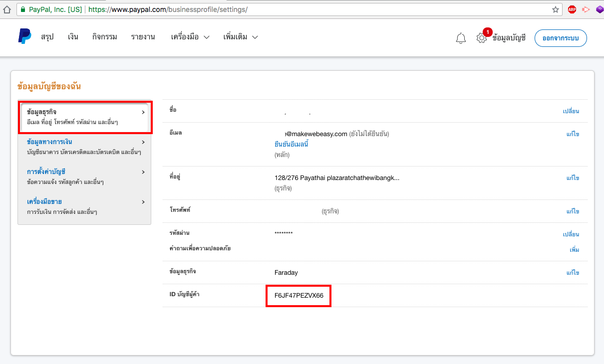604x364 pixels.
Task: Expand the เครื่องมือ dropdown menu
Action: tap(190, 37)
